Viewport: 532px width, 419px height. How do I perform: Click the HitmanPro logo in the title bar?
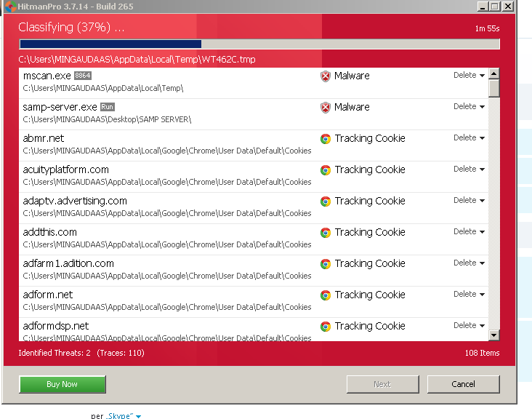tap(7, 7)
